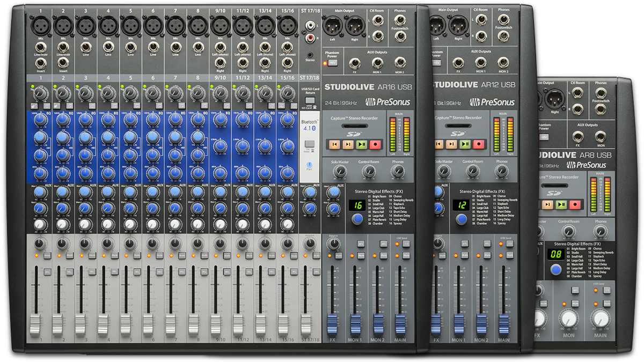Click the AR12 FX preset display showing 12
This screenshot has width=644, height=362.
461,205
